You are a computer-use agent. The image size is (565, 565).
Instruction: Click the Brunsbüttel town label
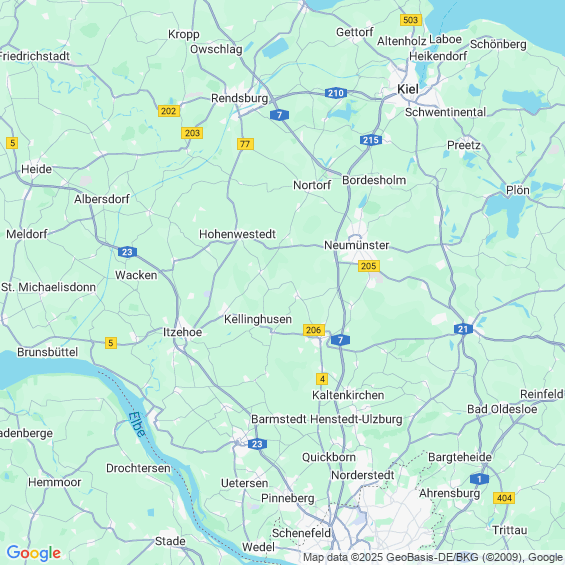point(48,352)
